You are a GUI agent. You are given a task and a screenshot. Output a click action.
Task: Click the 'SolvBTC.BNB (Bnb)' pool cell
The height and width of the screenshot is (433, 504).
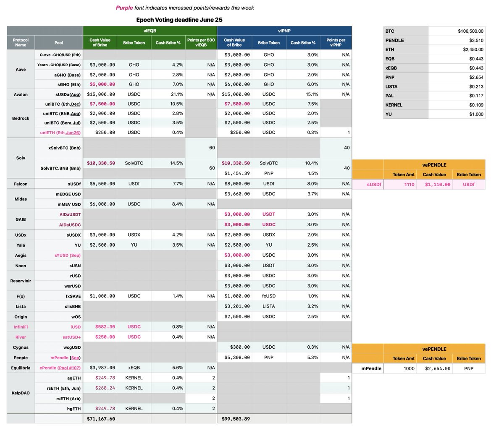coord(59,168)
